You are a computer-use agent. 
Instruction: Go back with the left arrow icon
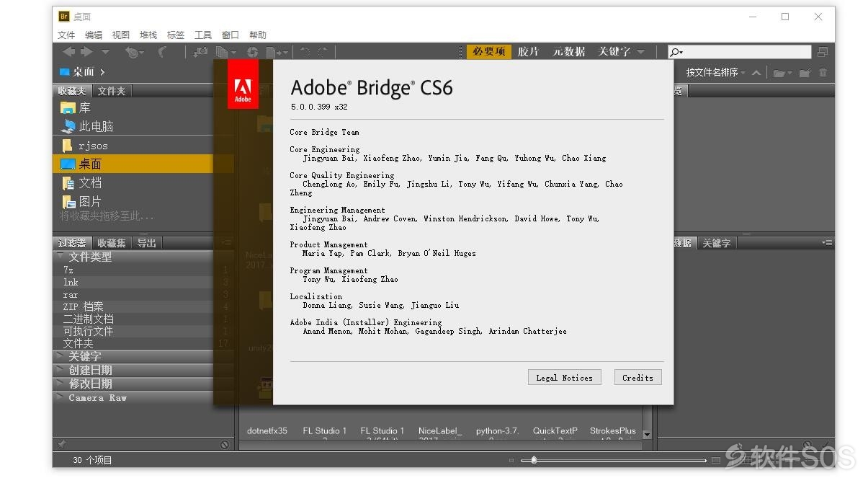click(x=68, y=52)
